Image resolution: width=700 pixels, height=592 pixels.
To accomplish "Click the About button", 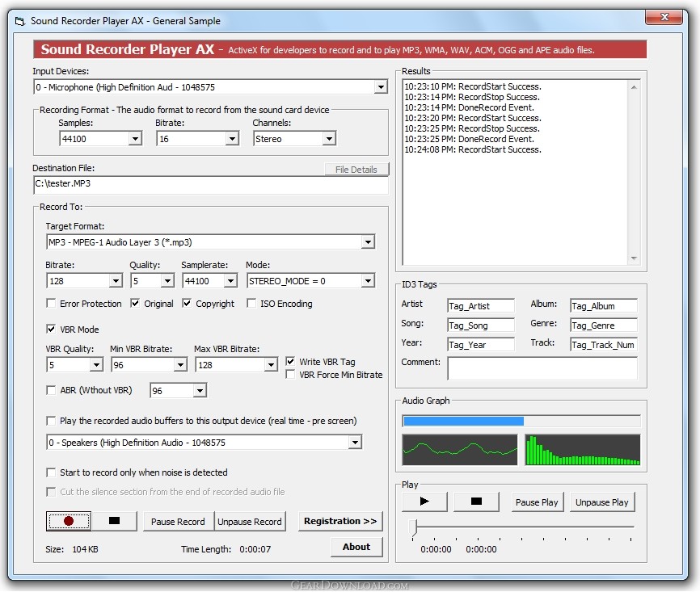I will pos(356,547).
